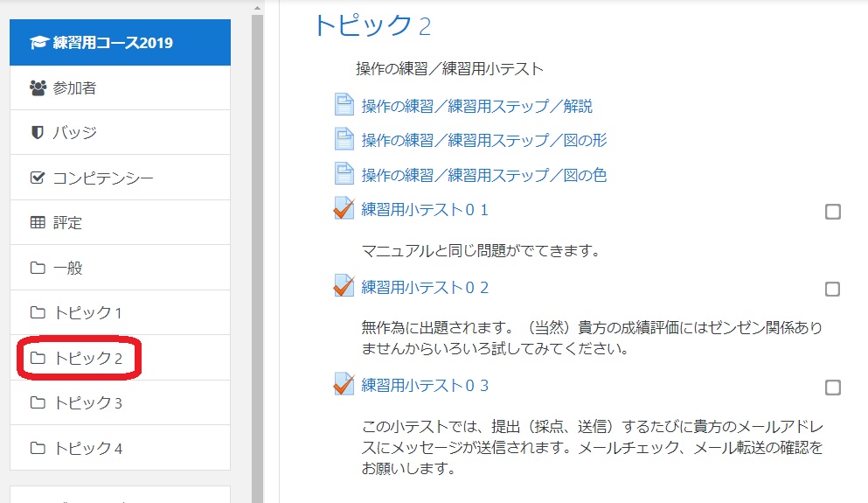This screenshot has width=868, height=503.
Task: Click the text 操作の練習／練習用小テスト
Action: point(449,69)
